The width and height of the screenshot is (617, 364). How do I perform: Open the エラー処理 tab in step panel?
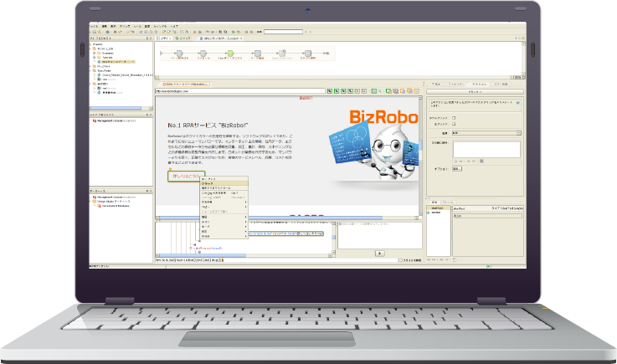501,84
